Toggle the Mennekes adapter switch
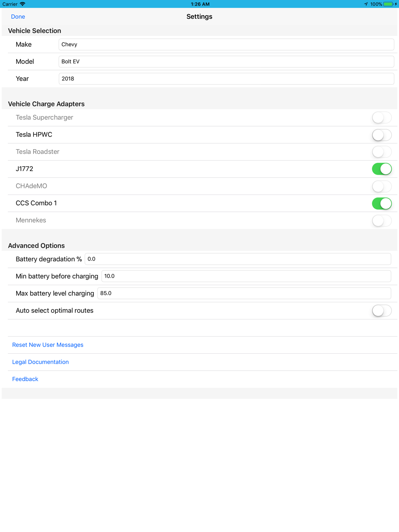 [x=381, y=221]
